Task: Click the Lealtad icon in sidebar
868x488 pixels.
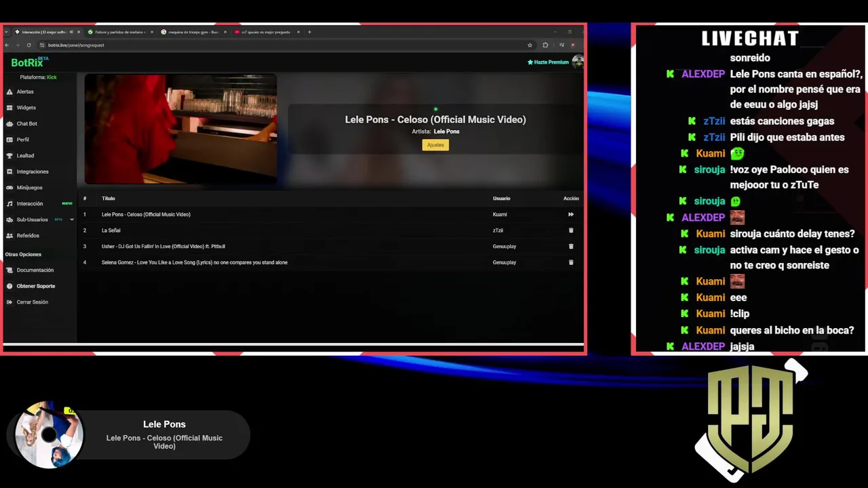Action: point(9,155)
